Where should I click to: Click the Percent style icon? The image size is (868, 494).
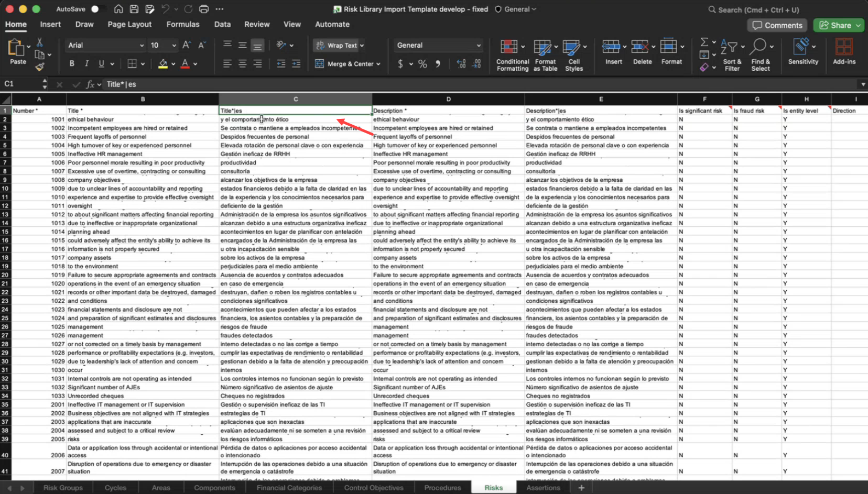(422, 64)
